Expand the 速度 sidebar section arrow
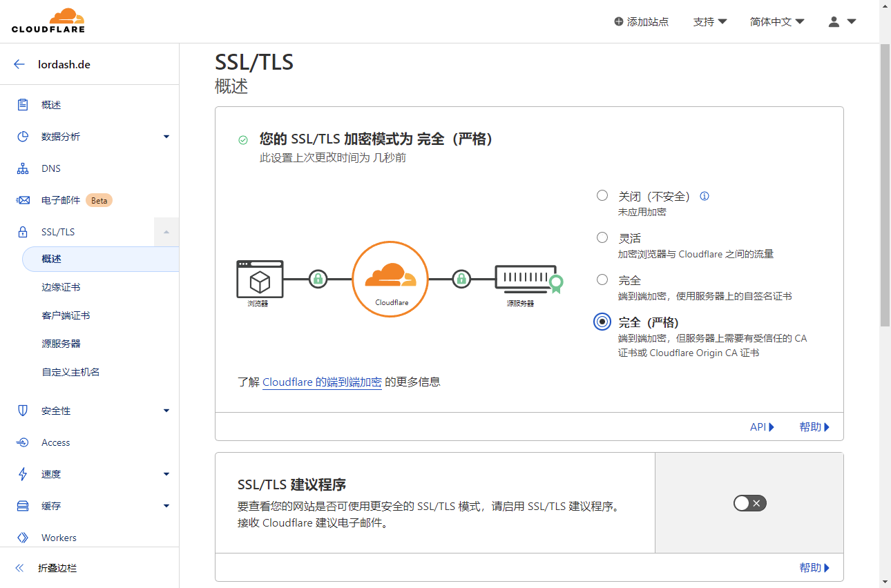This screenshot has height=588, width=891. (x=166, y=474)
